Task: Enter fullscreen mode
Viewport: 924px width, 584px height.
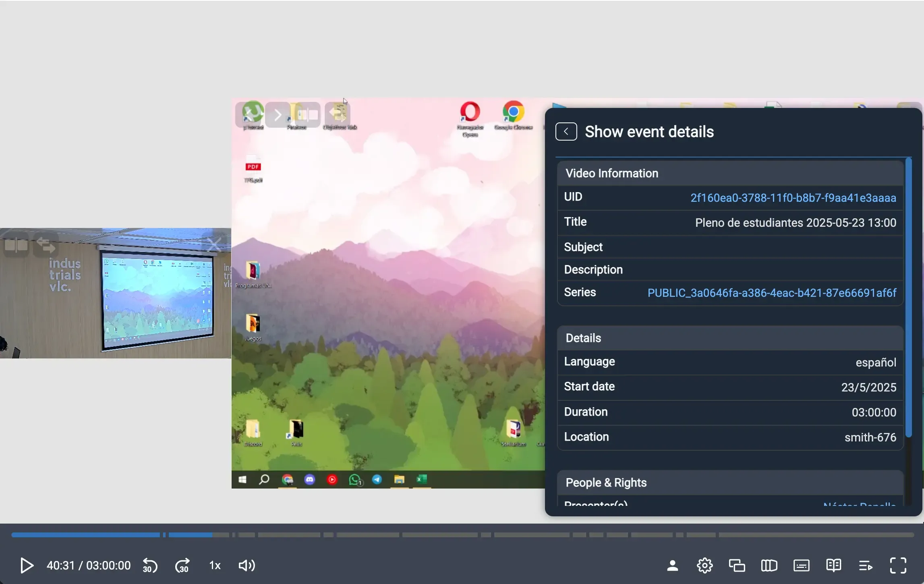Action: click(x=897, y=565)
